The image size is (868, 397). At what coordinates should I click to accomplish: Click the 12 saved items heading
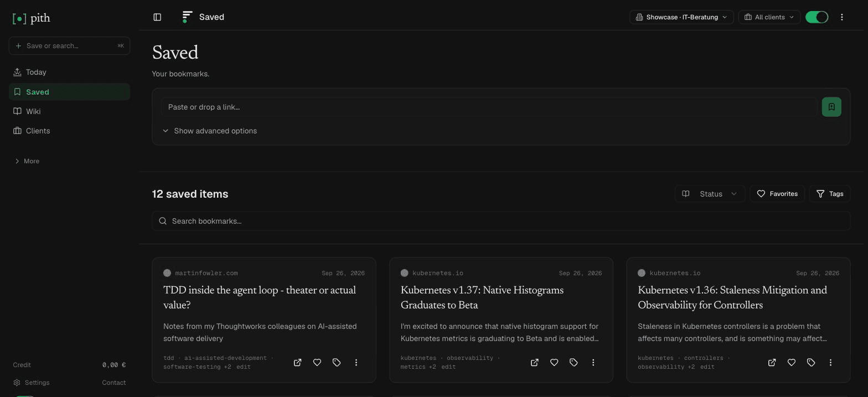[190, 194]
